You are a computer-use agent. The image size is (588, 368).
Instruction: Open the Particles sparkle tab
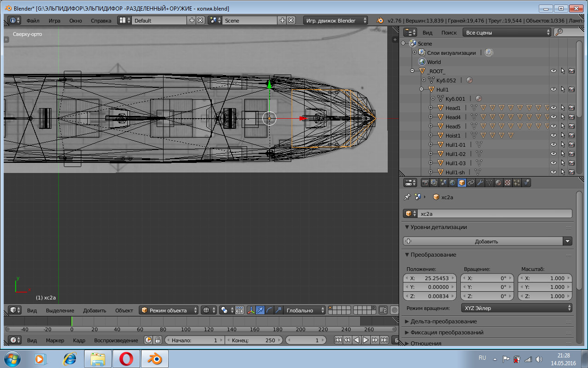517,183
